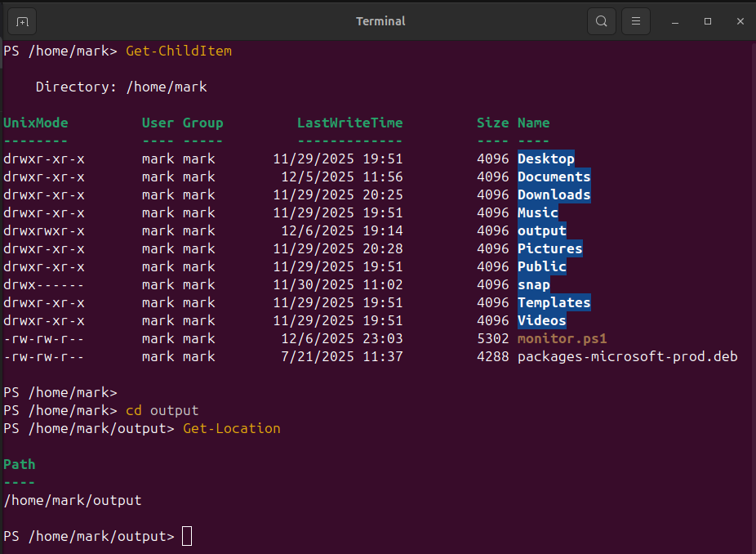Click the Downloads directory name
The height and width of the screenshot is (554, 756).
(554, 194)
